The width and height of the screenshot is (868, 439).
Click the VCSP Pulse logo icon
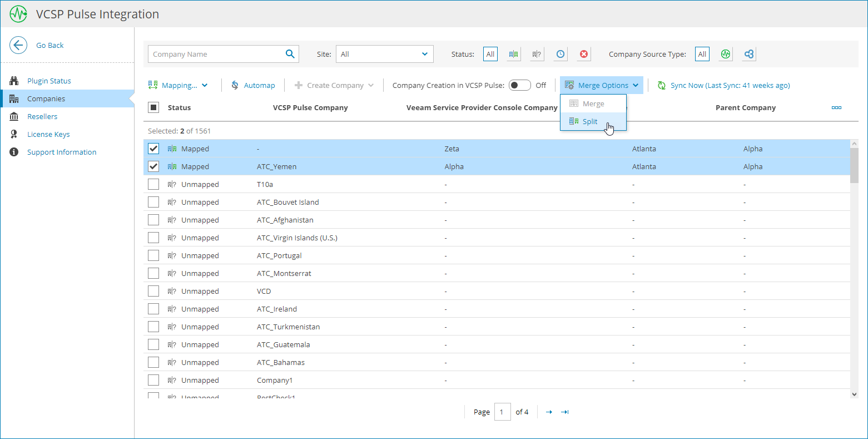point(18,14)
